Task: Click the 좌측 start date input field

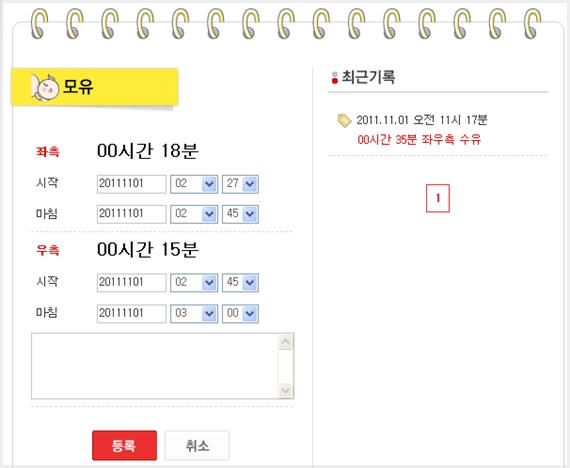Action: point(132,184)
